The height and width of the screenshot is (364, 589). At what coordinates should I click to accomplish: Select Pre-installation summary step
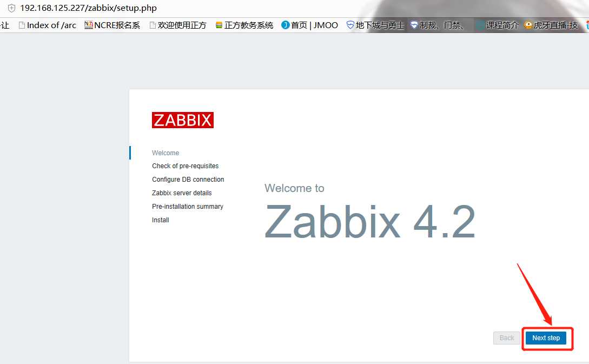[188, 207]
